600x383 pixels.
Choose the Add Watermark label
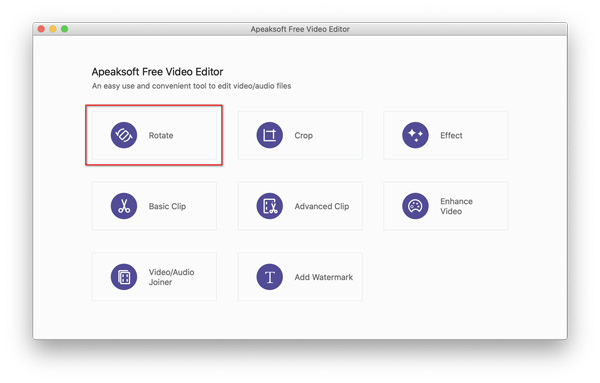coord(323,277)
